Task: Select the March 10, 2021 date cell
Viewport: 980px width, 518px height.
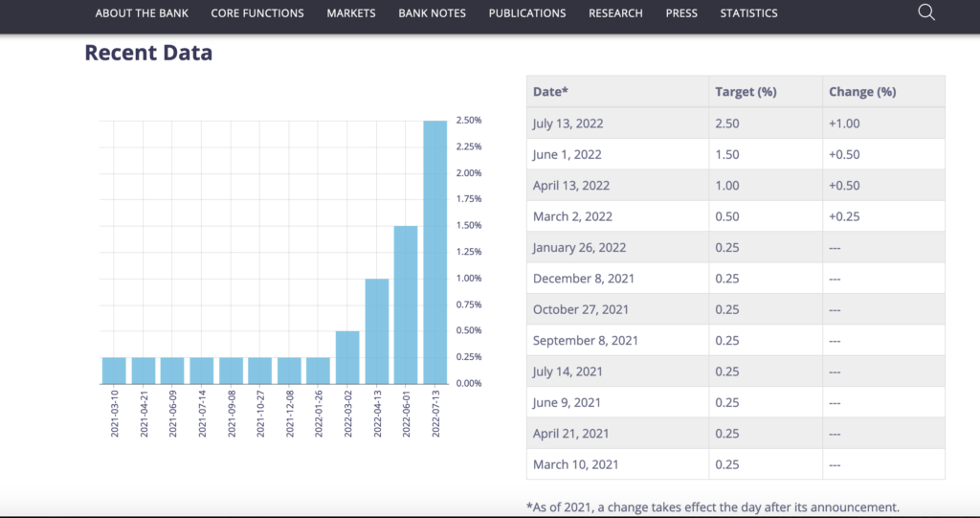Action: [617, 464]
